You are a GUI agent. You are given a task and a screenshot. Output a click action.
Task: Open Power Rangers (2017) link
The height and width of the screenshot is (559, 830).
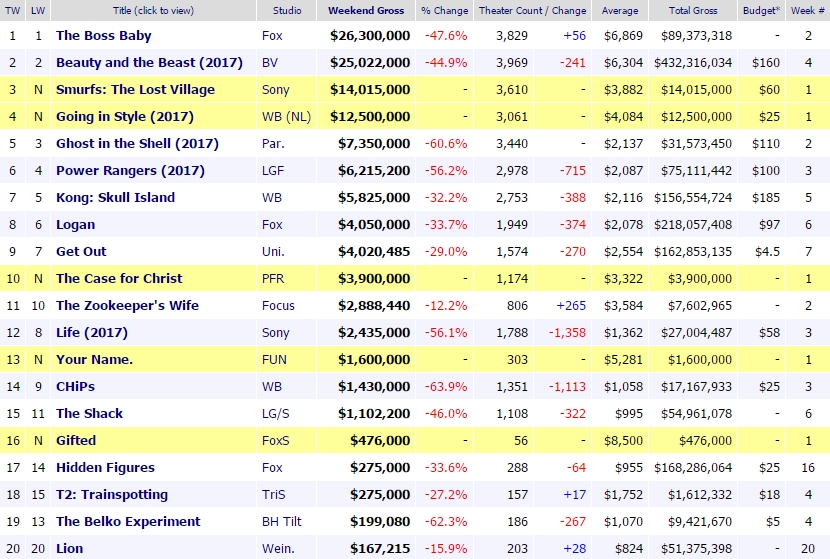130,170
